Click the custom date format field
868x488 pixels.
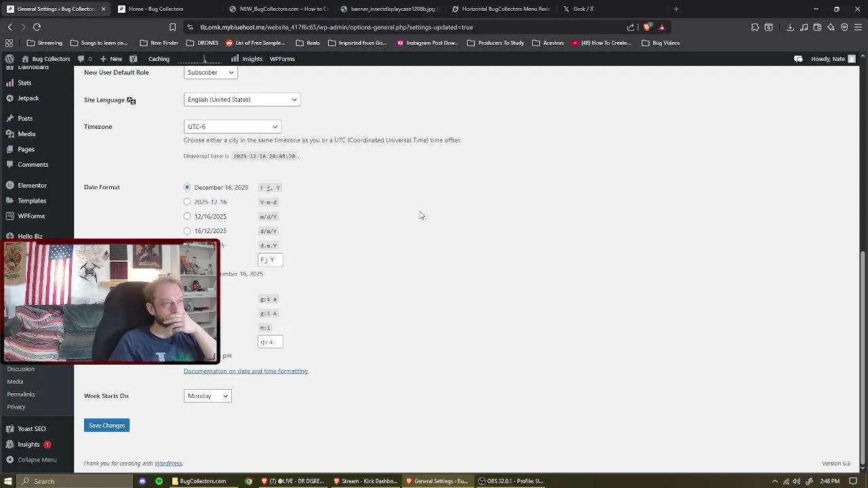(270, 260)
